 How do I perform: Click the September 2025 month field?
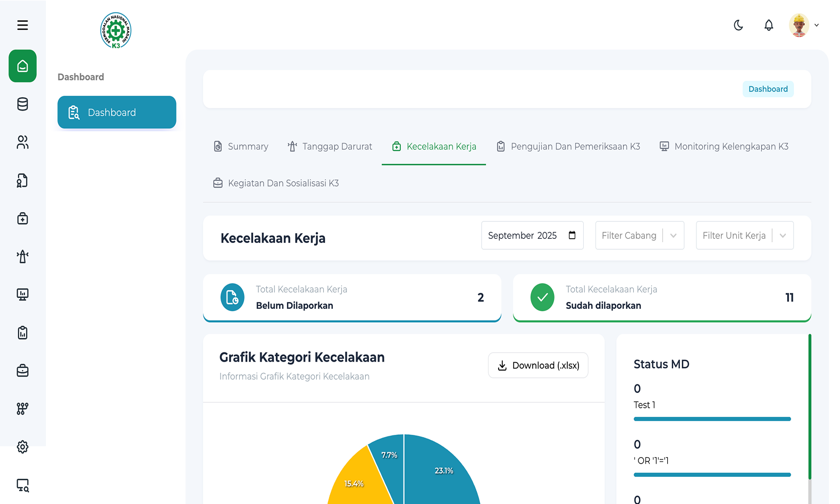[x=532, y=236]
